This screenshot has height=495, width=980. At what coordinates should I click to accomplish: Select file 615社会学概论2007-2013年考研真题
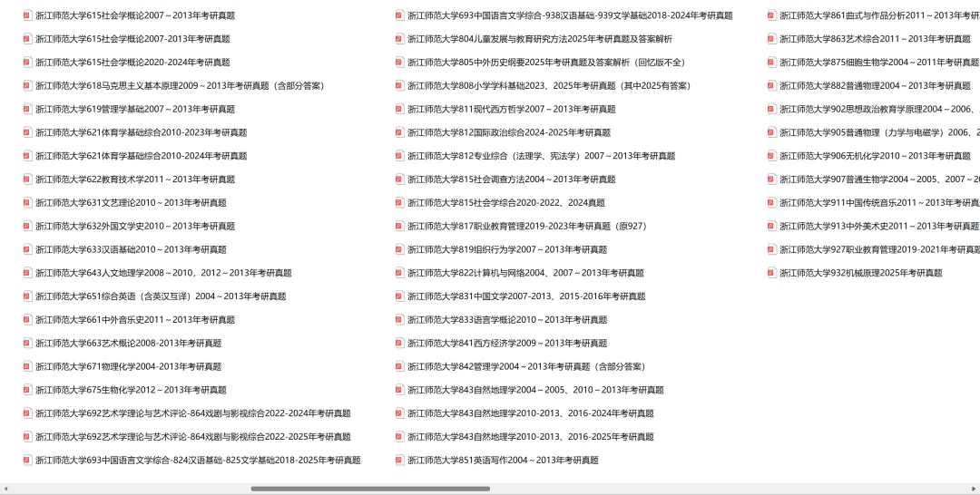click(127, 39)
